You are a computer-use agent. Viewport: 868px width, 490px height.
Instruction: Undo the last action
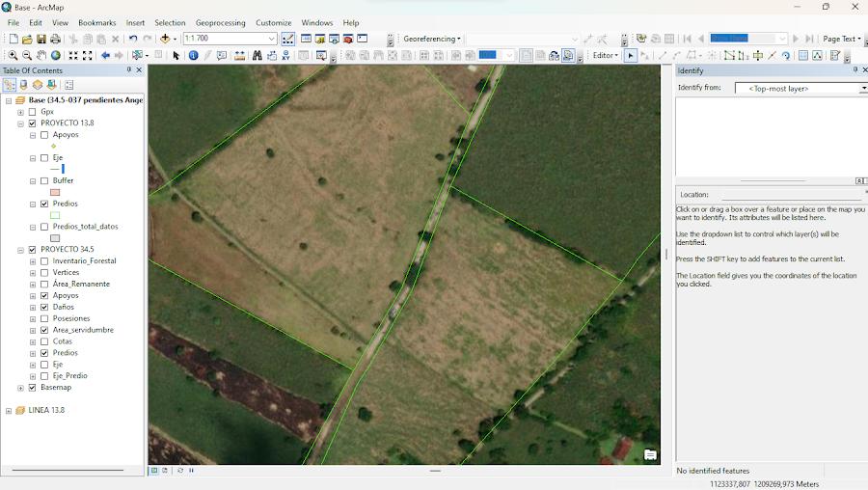click(133, 39)
